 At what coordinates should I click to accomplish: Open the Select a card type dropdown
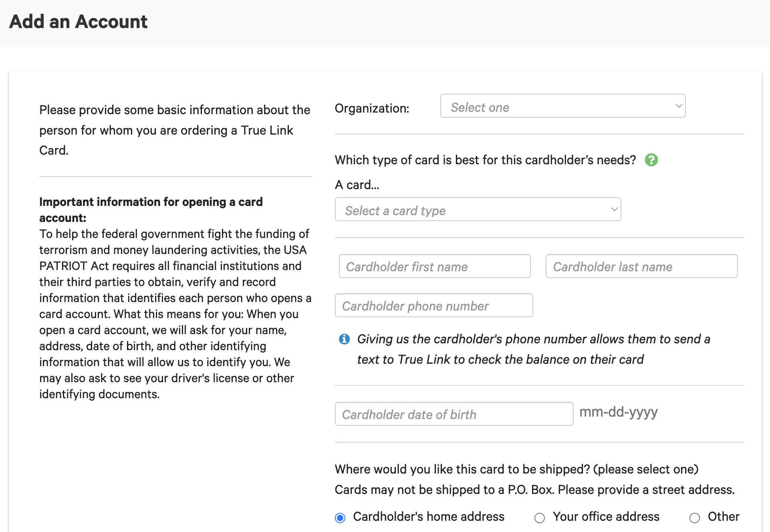pos(478,209)
